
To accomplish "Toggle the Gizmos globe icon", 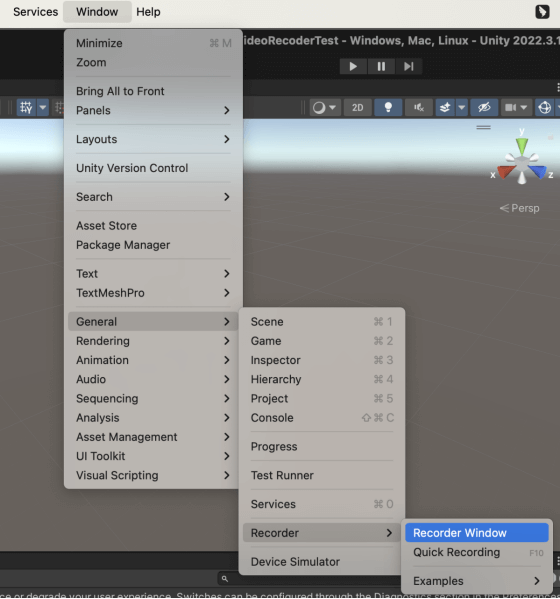I will click(x=544, y=108).
